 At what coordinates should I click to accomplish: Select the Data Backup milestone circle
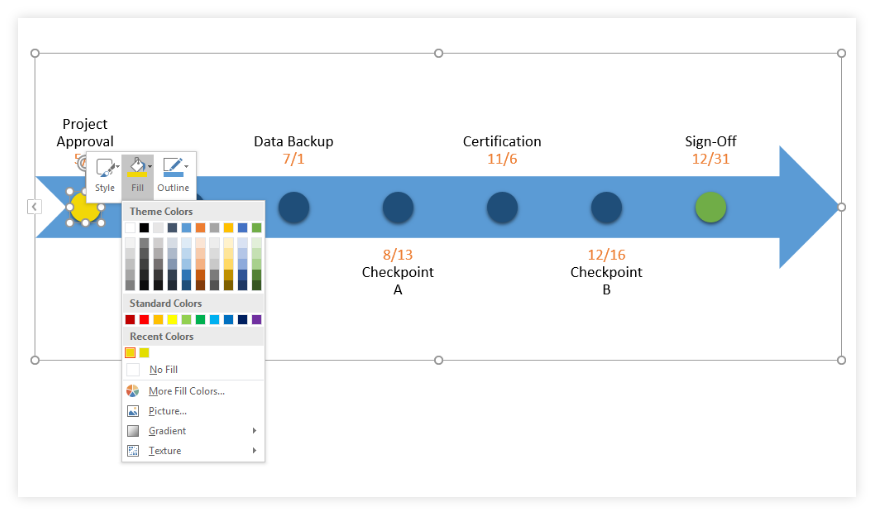[x=293, y=207]
